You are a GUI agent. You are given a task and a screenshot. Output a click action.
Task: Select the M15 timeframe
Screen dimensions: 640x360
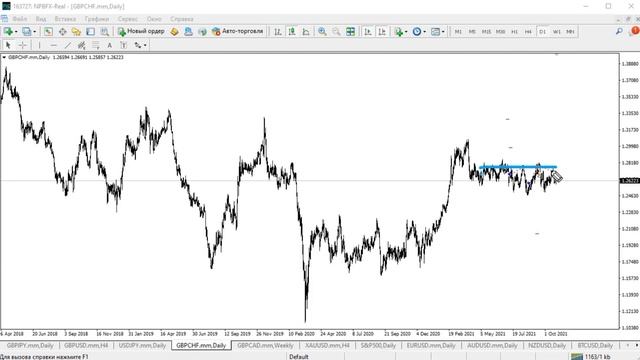click(486, 31)
